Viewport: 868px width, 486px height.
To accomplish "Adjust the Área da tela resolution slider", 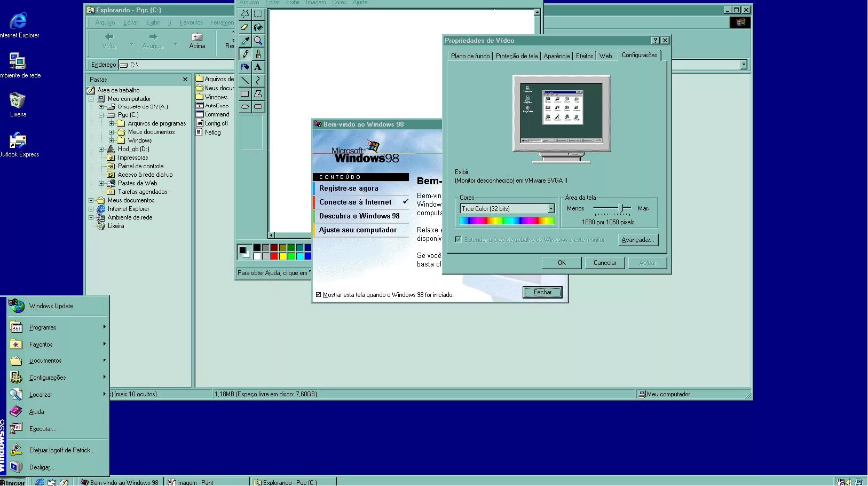I will click(621, 208).
